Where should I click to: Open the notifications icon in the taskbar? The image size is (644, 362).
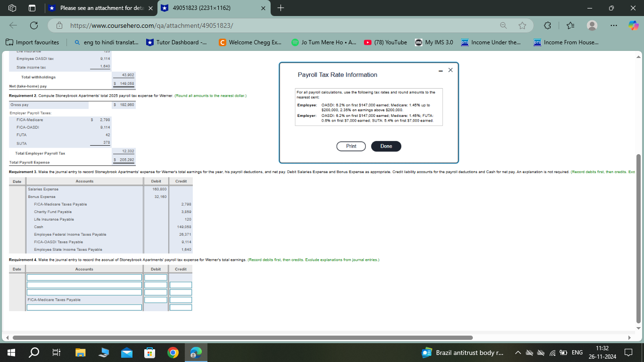click(628, 353)
